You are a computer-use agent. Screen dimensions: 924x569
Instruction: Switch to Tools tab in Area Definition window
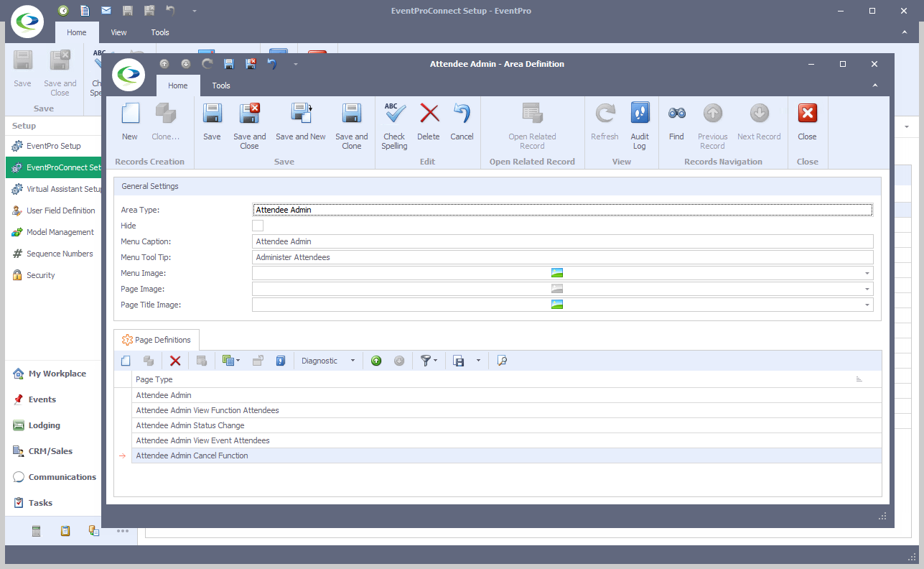221,85
